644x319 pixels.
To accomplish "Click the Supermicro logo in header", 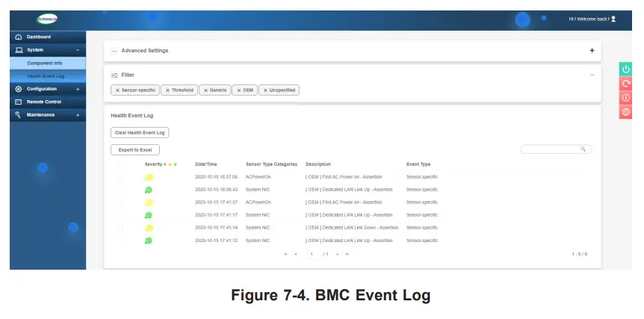I will click(x=47, y=19).
